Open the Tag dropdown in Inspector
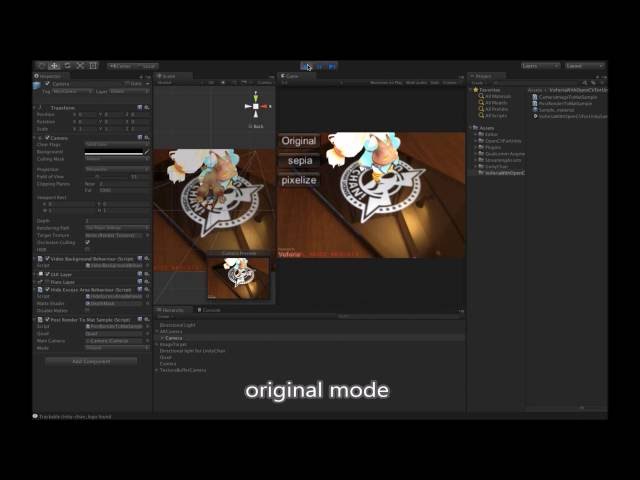This screenshot has width=640, height=480. (x=72, y=91)
